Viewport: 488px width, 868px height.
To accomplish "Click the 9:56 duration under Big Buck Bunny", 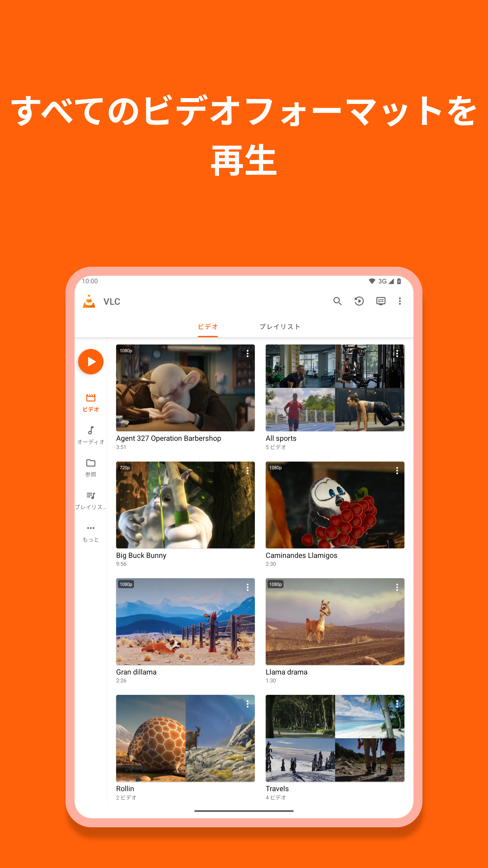I will (x=121, y=564).
